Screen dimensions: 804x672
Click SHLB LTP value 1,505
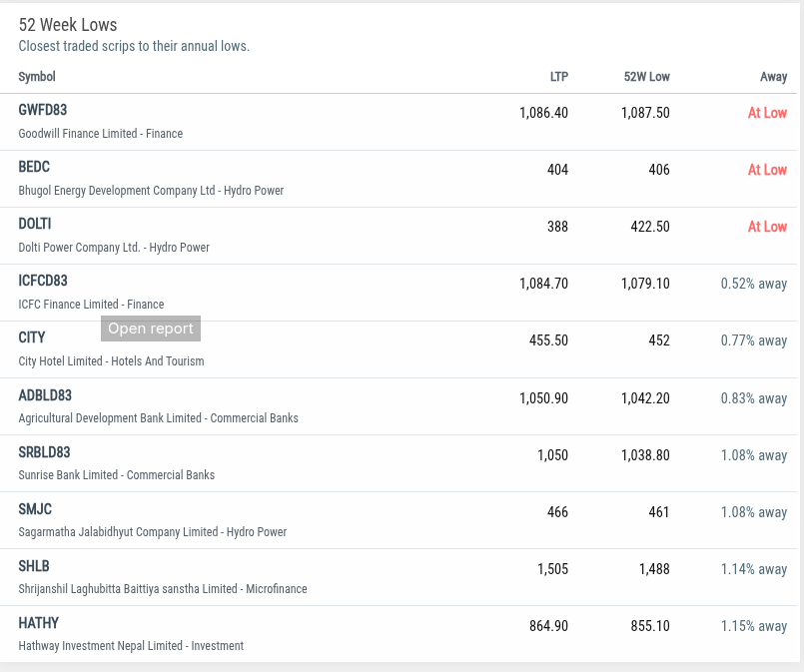pos(552,569)
